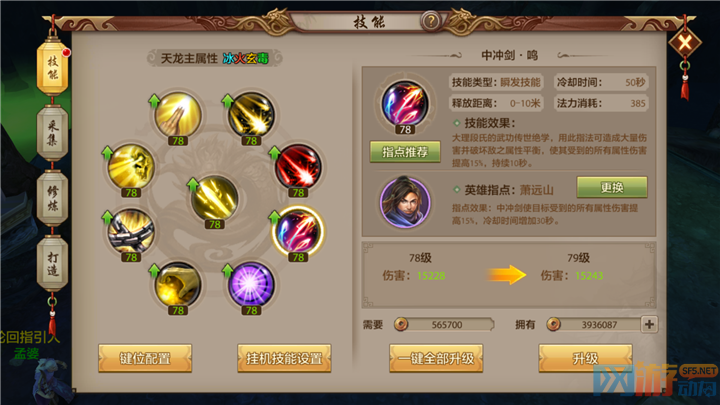Open 挂机技能设置 auto-skill settings
Screen dimensions: 720x405
[284, 358]
